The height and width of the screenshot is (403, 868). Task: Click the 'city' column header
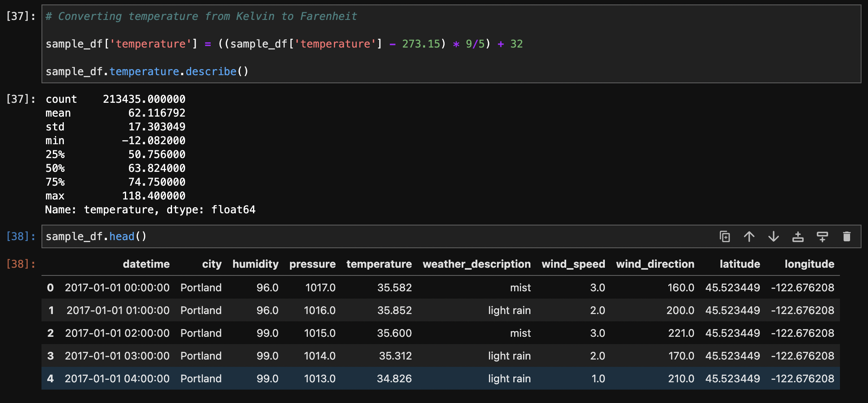pyautogui.click(x=212, y=264)
